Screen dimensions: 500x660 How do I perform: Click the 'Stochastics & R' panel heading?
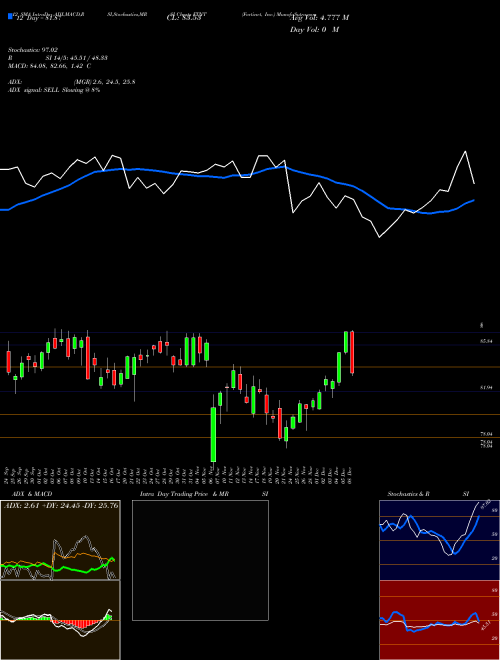click(409, 494)
